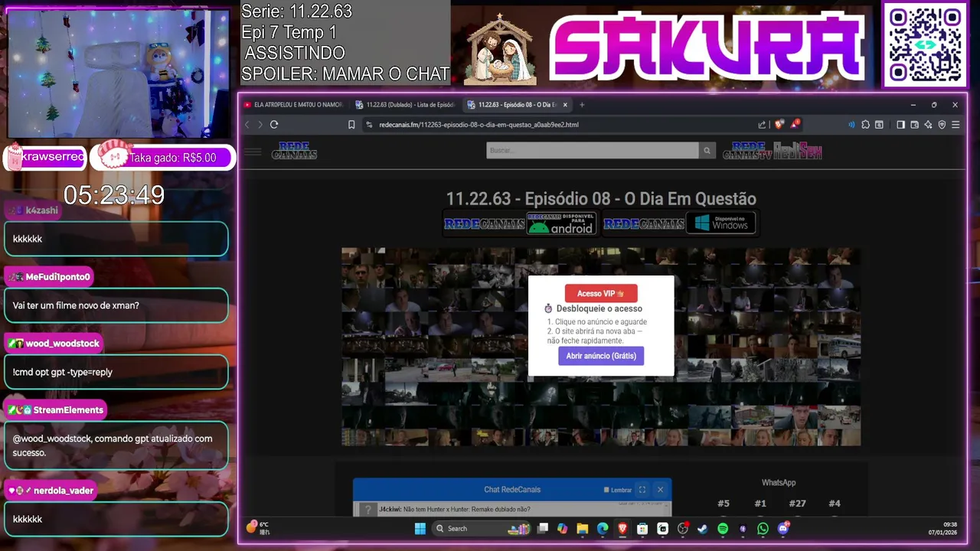This screenshot has height=551, width=980.
Task: Open RedeCanais Android app banner
Action: point(522,223)
